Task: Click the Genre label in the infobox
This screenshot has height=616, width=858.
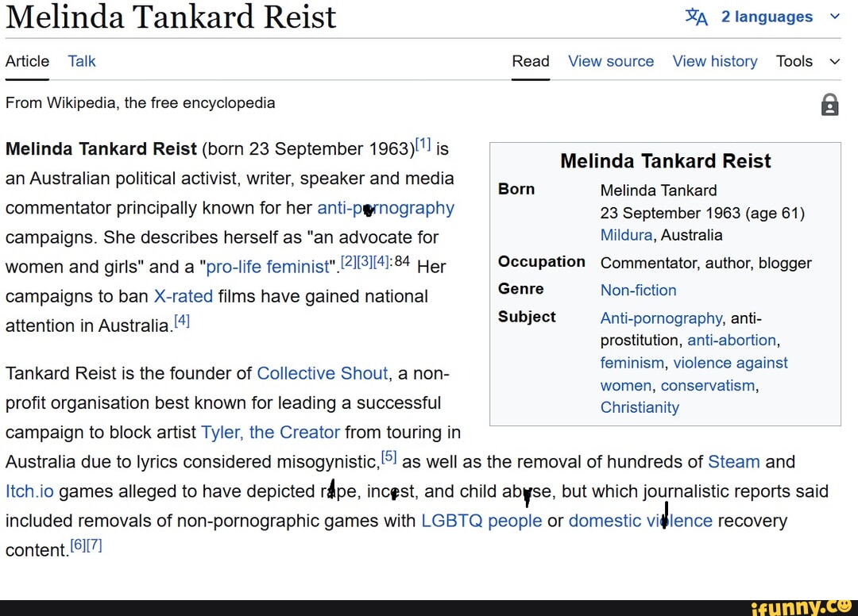Action: point(520,289)
